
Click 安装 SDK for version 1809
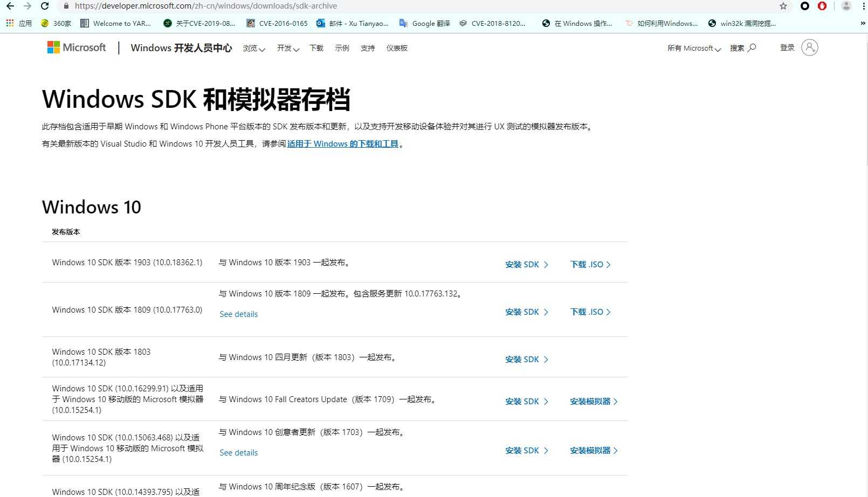[x=527, y=312]
